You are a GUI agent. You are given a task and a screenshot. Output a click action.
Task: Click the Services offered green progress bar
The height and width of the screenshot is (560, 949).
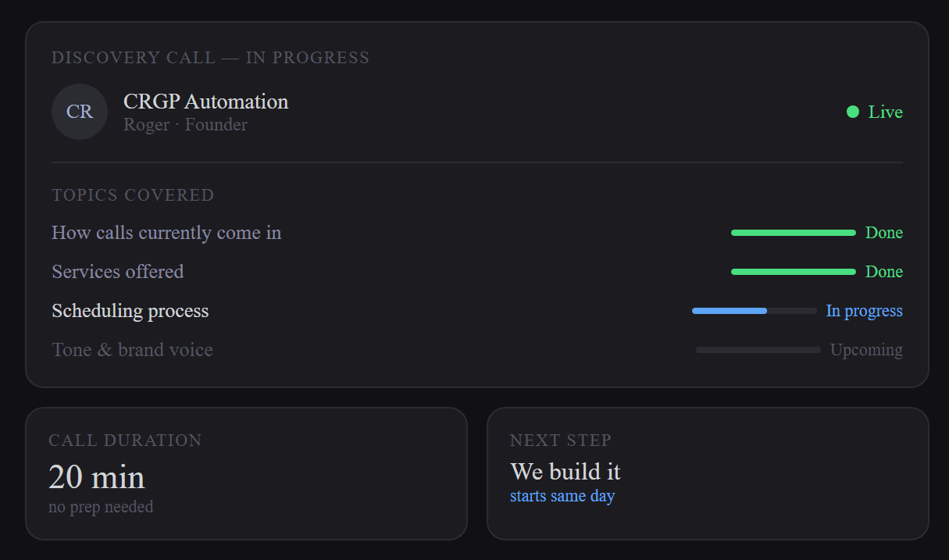point(794,272)
